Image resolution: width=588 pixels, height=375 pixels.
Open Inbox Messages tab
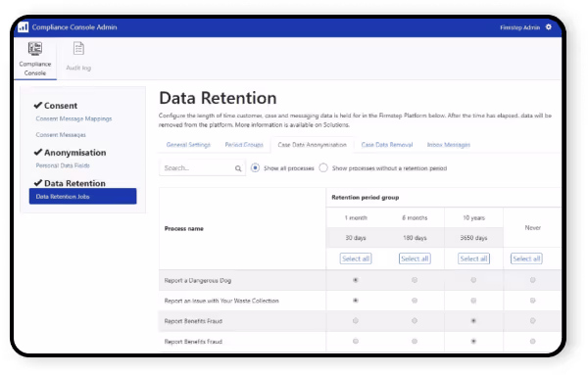pyautogui.click(x=449, y=145)
